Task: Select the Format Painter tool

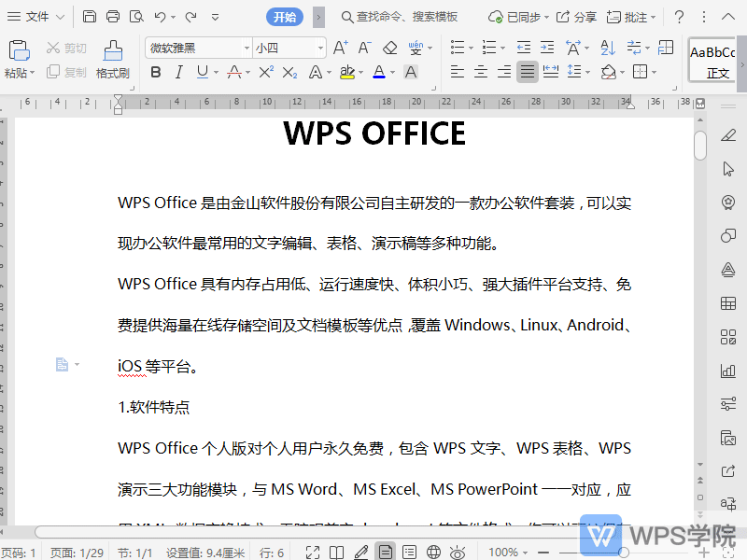Action: tap(112, 59)
